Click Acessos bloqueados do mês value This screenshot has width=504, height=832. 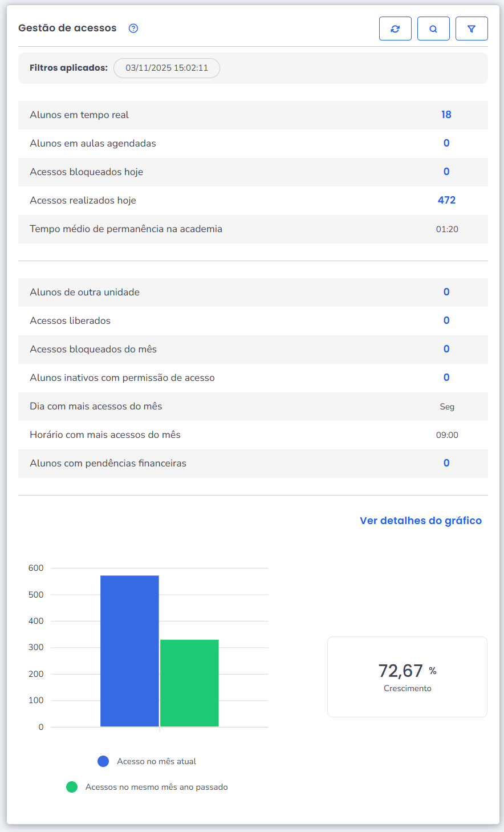click(446, 349)
